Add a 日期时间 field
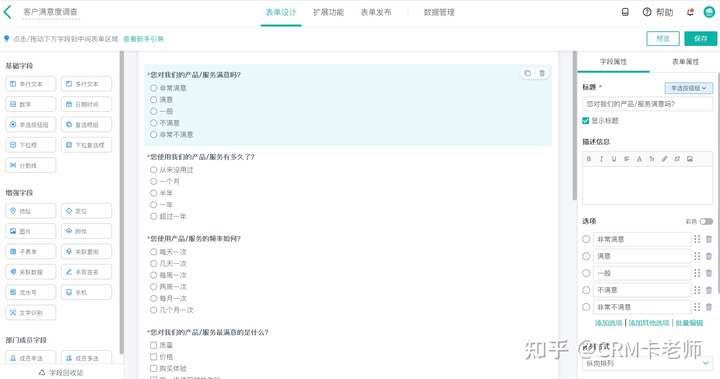The width and height of the screenshot is (720, 379). pyautogui.click(x=86, y=104)
